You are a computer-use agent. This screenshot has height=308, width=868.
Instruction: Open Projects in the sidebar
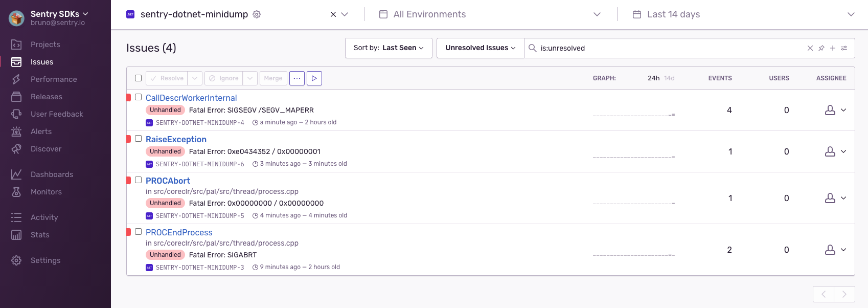pos(45,45)
